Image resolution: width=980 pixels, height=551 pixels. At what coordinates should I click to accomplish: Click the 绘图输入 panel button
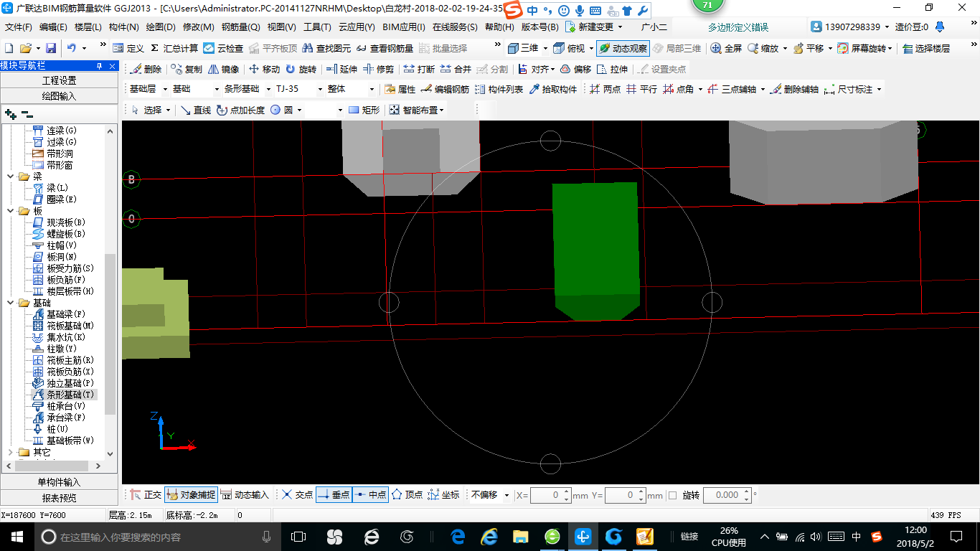tap(59, 95)
